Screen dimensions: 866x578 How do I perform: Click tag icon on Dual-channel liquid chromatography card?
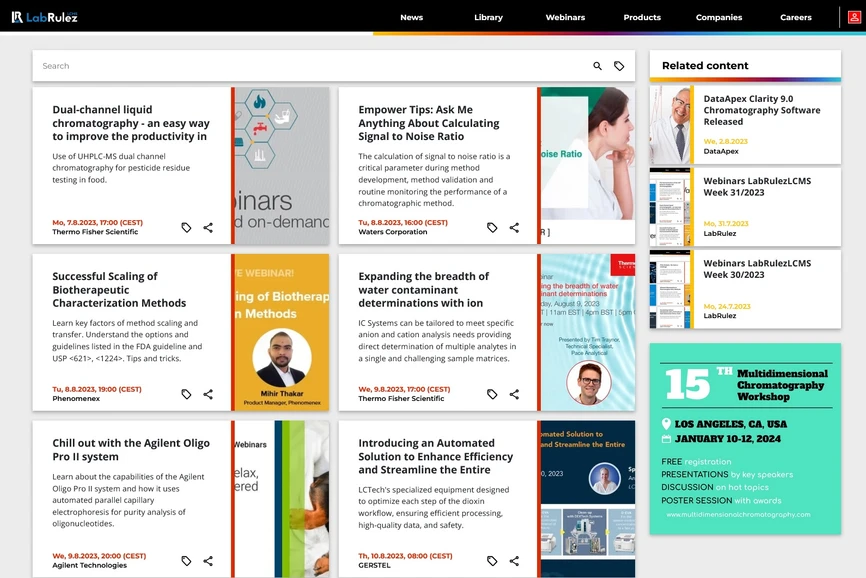[186, 227]
